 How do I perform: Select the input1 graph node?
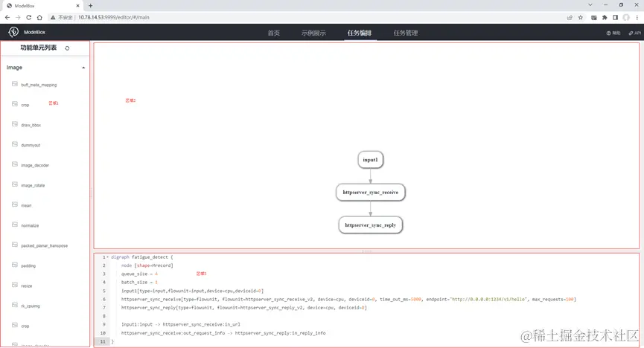coord(371,160)
